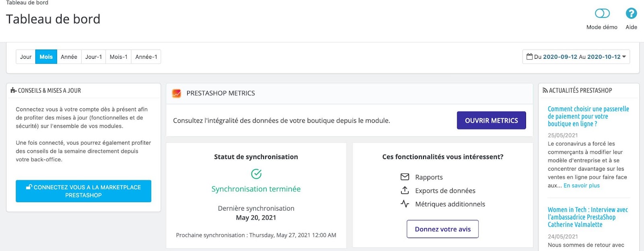The height and width of the screenshot is (251, 644).
Task: Click the PrestaShop Metrics logo icon
Action: [176, 93]
